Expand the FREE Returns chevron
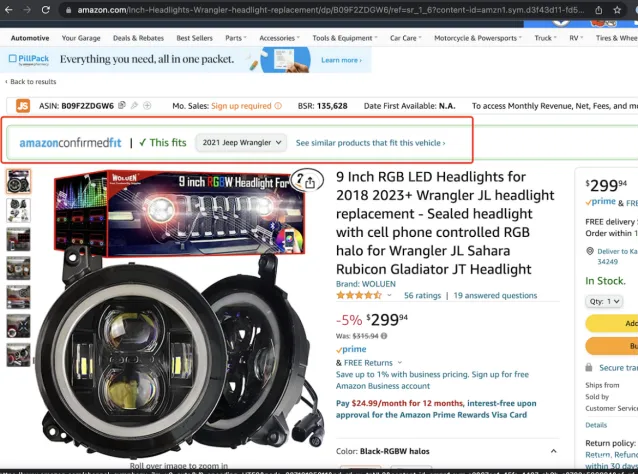The height and width of the screenshot is (474, 639). click(x=400, y=363)
